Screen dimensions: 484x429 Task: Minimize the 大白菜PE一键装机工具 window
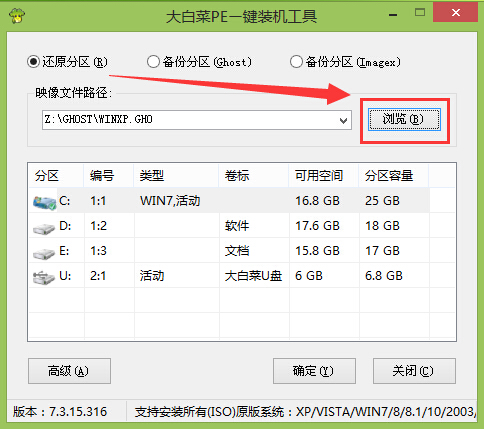393,15
